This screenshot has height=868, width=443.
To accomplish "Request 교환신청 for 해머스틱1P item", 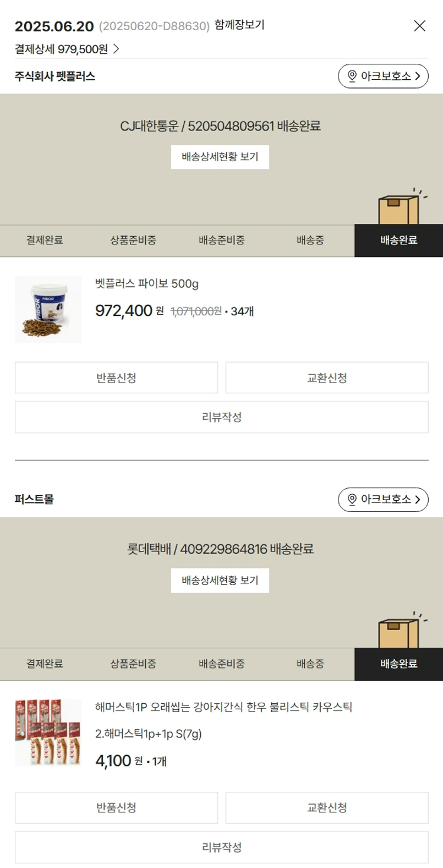I will tap(327, 807).
